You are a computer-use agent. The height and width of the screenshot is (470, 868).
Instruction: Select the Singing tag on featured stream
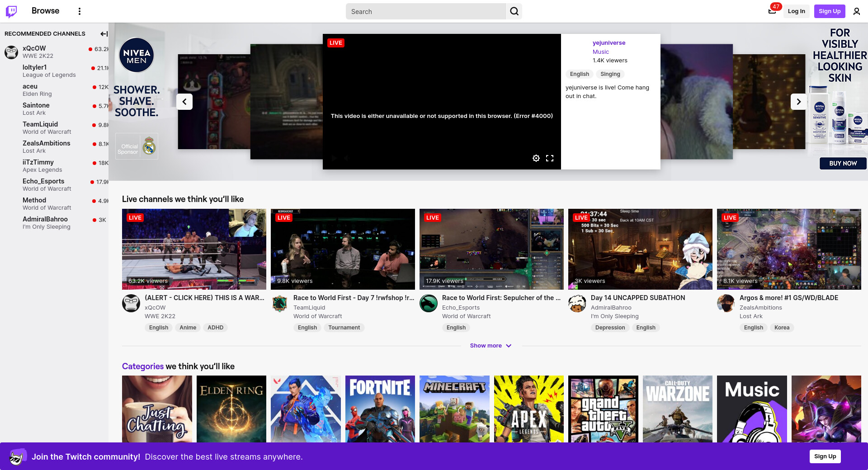(x=610, y=74)
